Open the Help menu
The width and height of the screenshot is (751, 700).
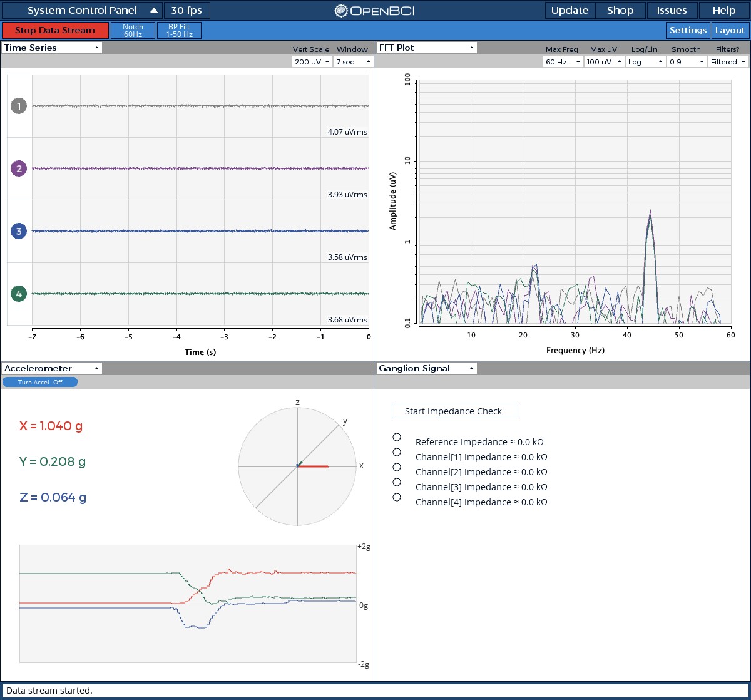click(x=723, y=10)
